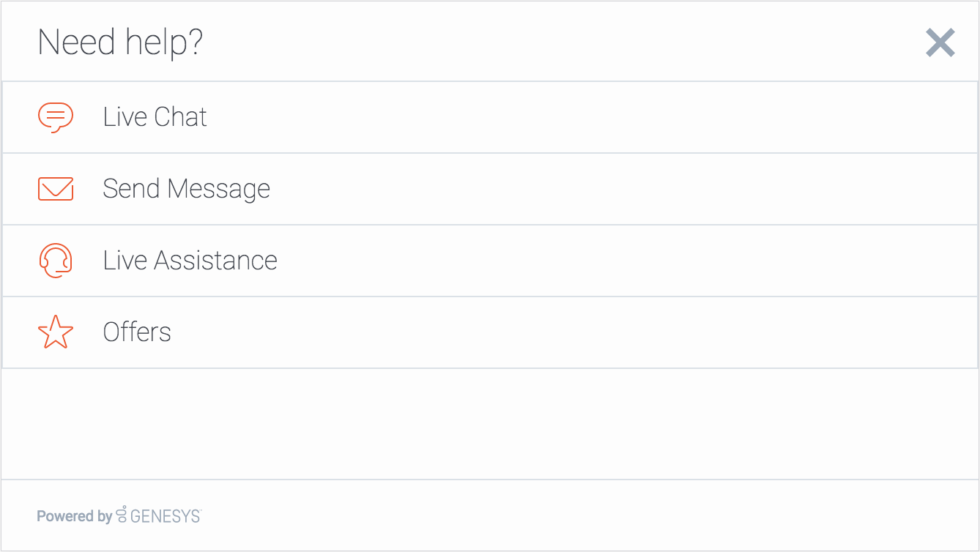
Task: Select the Send Message text label
Action: pyautogui.click(x=186, y=189)
